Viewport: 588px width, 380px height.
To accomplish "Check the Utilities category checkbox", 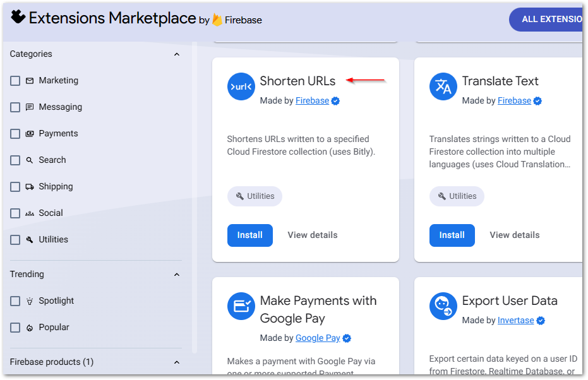I will click(x=15, y=240).
